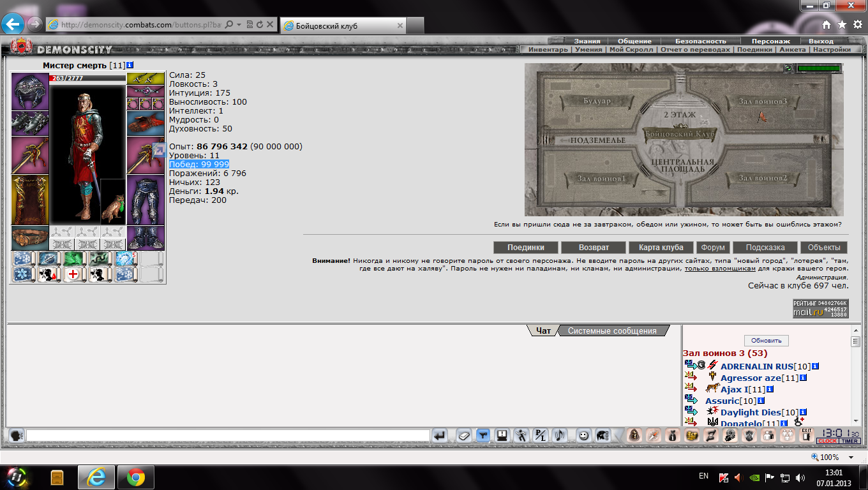The width and height of the screenshot is (868, 490).
Task: Open the smiley emoticons picker
Action: click(x=583, y=436)
